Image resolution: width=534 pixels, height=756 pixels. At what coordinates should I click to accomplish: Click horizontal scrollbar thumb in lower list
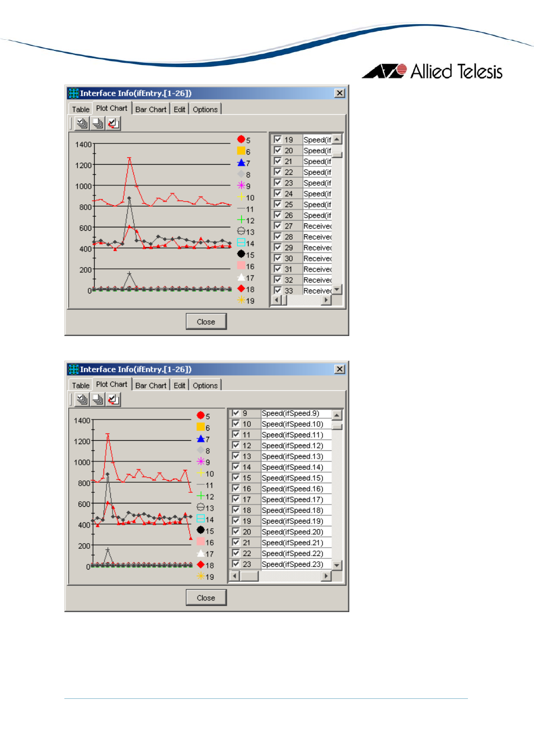250,576
